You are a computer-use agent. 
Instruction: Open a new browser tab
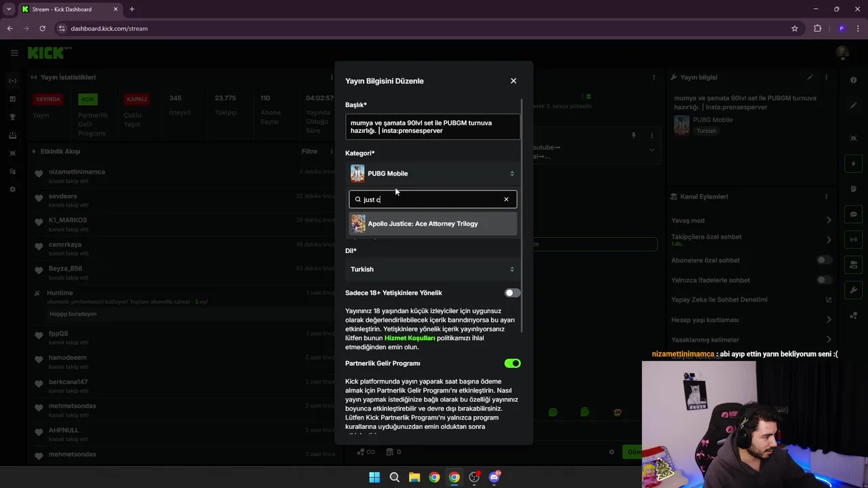tap(132, 9)
